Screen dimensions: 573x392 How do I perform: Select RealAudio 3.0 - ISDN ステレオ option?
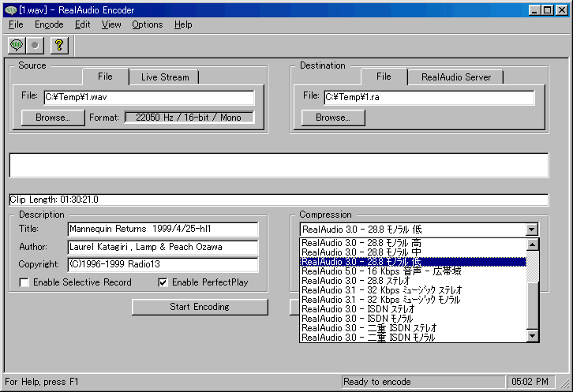point(413,309)
